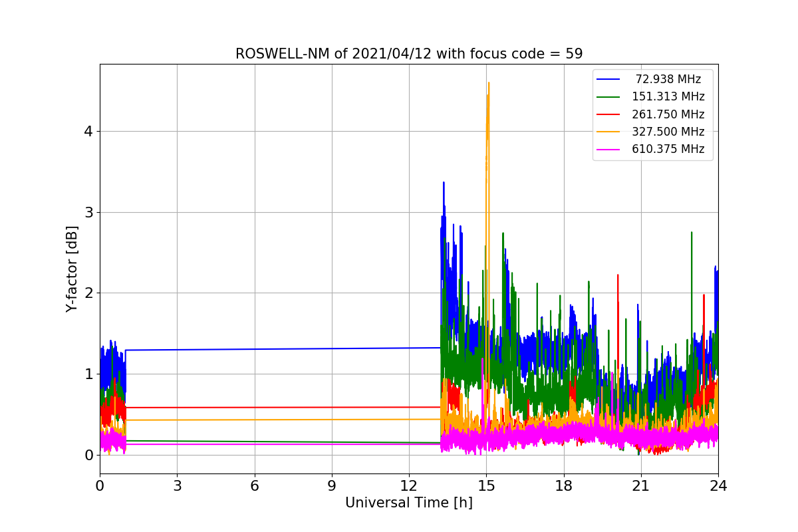This screenshot has width=798, height=532.
Task: Click the x-axis tick label 24
Action: tap(718, 486)
